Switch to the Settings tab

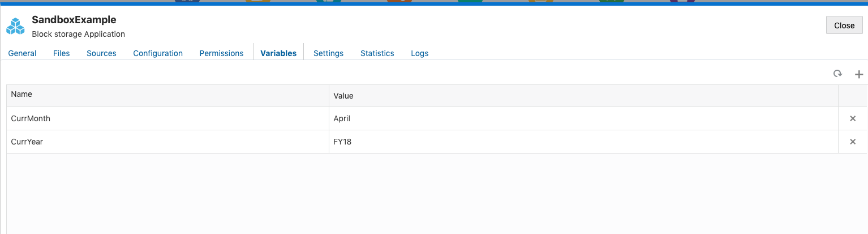click(x=328, y=53)
